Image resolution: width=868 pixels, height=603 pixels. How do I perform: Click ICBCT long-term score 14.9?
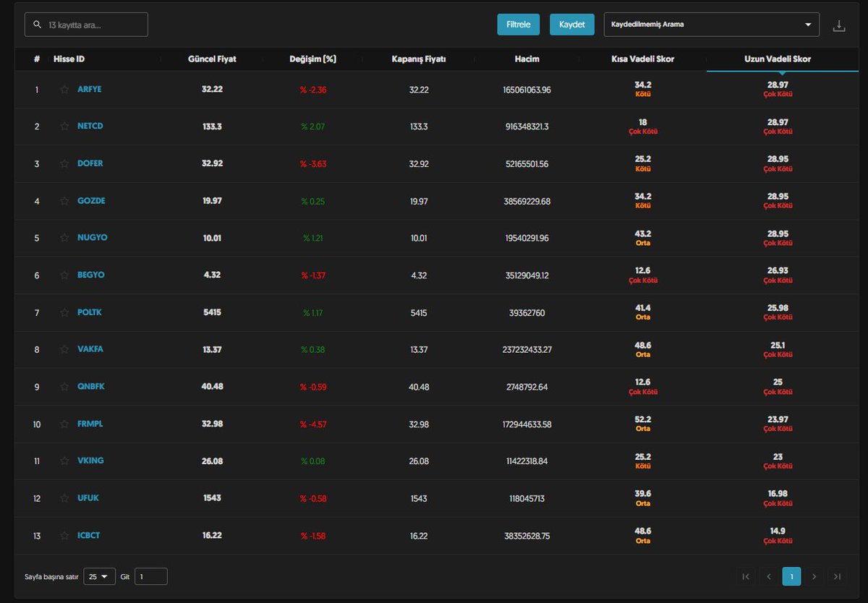point(778,531)
